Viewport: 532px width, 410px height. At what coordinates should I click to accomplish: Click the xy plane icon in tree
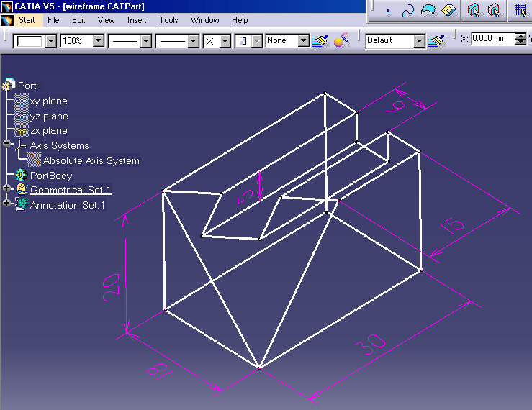tap(22, 101)
